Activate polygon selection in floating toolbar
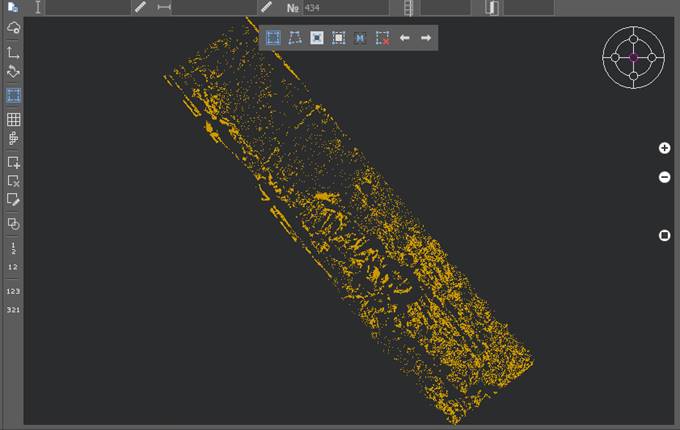 click(295, 38)
